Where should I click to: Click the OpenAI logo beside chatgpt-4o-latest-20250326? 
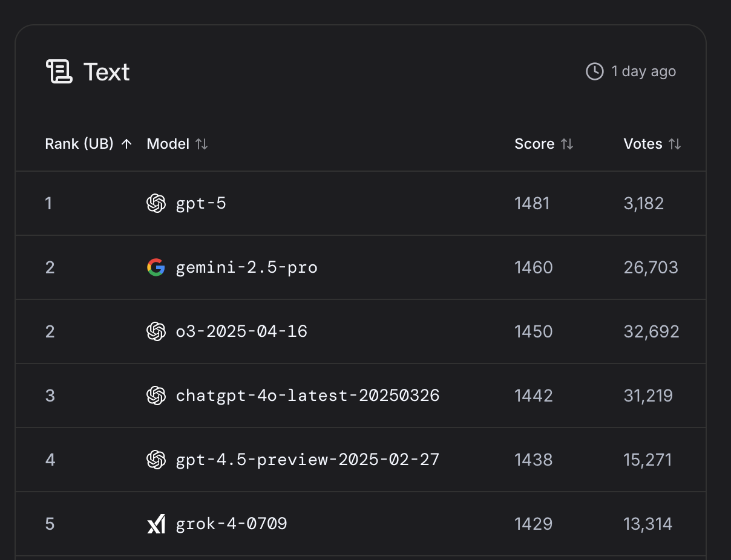[x=156, y=396]
